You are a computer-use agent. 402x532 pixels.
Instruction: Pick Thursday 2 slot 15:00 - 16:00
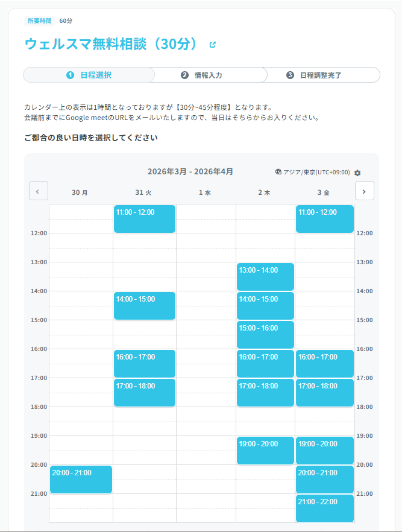[x=265, y=335]
